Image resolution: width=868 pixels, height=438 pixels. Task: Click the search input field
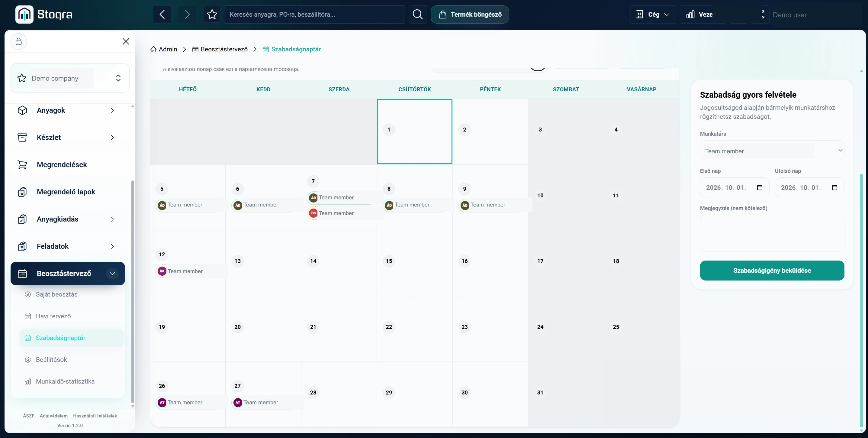coord(314,15)
